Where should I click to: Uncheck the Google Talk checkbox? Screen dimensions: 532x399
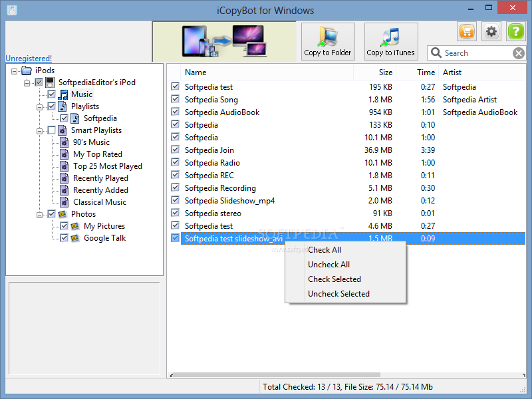point(64,238)
